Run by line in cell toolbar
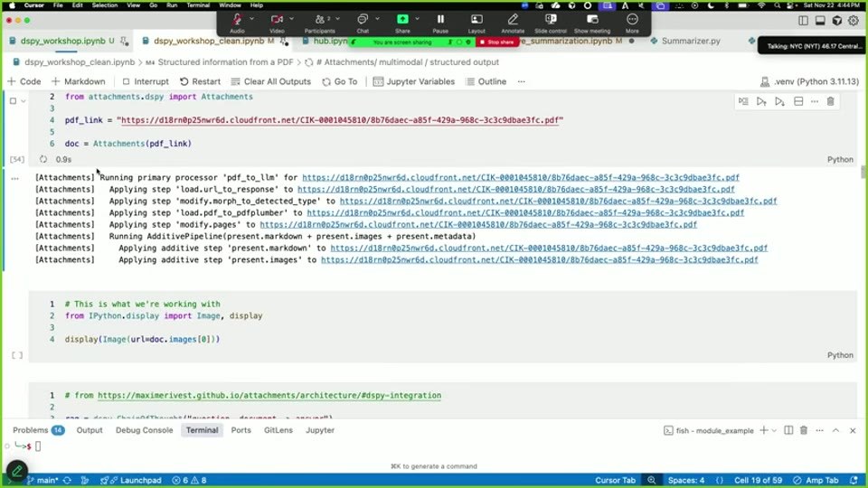Image resolution: width=868 pixels, height=488 pixels. tap(743, 101)
